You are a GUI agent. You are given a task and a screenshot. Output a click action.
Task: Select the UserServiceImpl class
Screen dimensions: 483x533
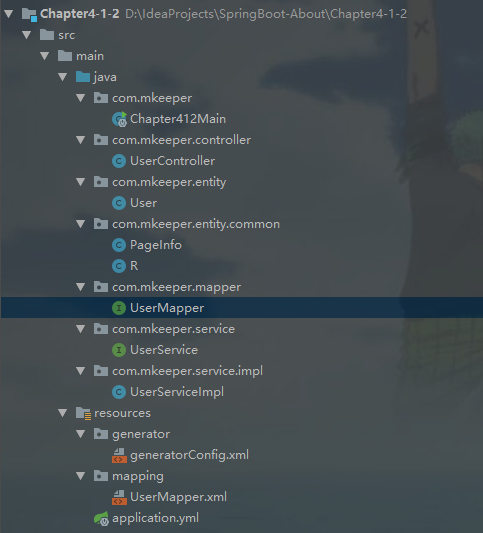click(x=177, y=392)
